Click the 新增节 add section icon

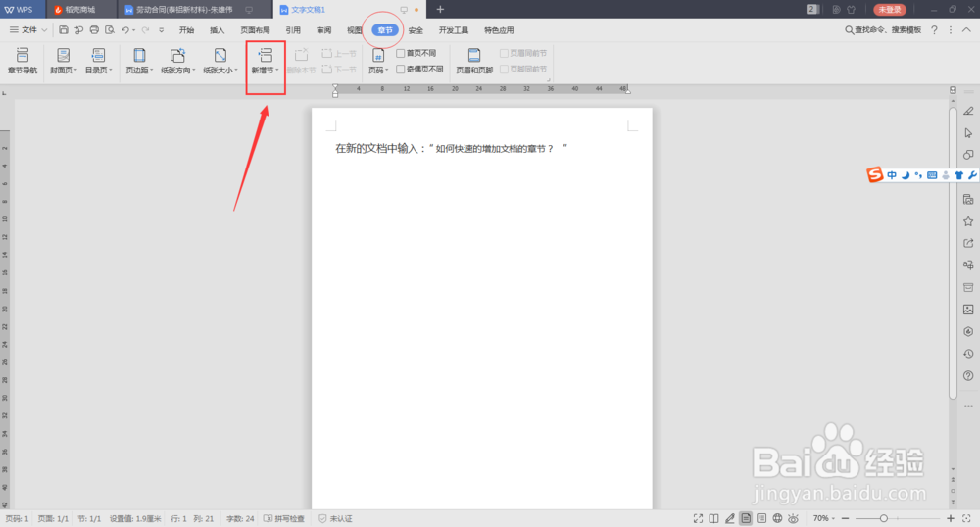pyautogui.click(x=266, y=56)
